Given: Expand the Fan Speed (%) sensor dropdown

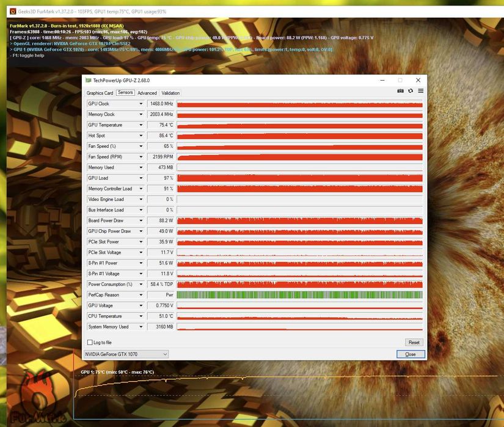Looking at the screenshot, I should coord(141,146).
